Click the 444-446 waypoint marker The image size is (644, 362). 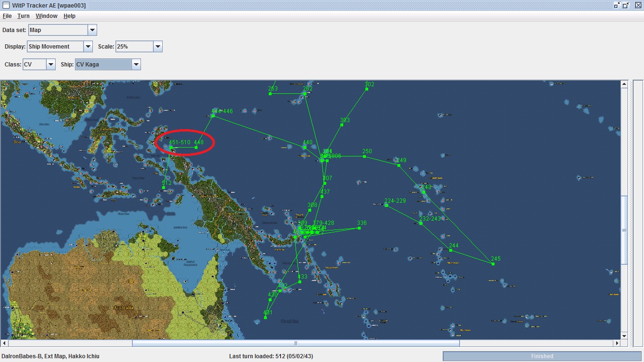pos(213,115)
